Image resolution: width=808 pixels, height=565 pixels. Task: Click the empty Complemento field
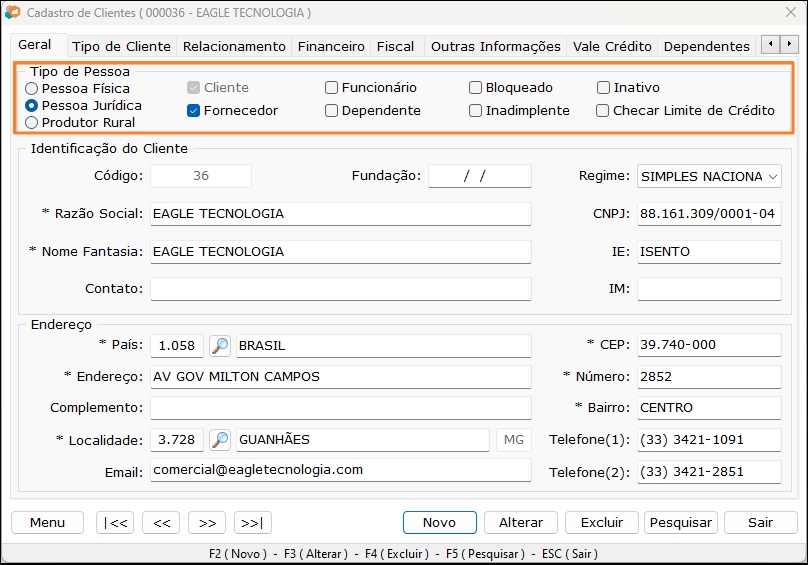coord(341,408)
